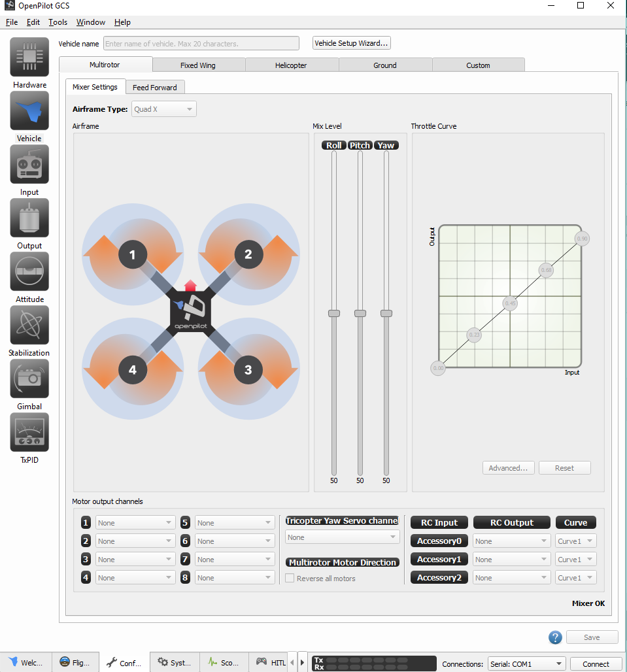Switch to the Fixed Wing tab
This screenshot has height=672, width=627.
(198, 65)
